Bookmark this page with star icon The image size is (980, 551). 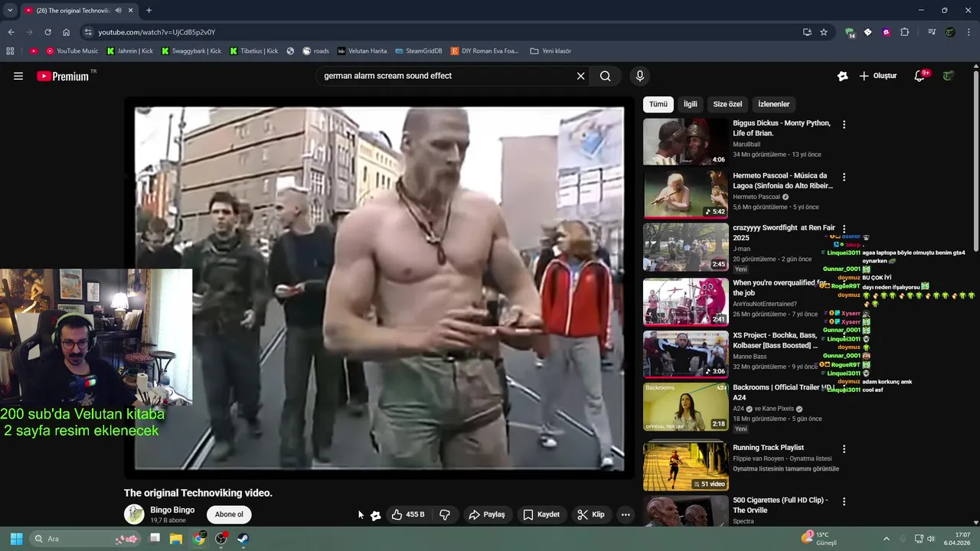click(x=824, y=32)
